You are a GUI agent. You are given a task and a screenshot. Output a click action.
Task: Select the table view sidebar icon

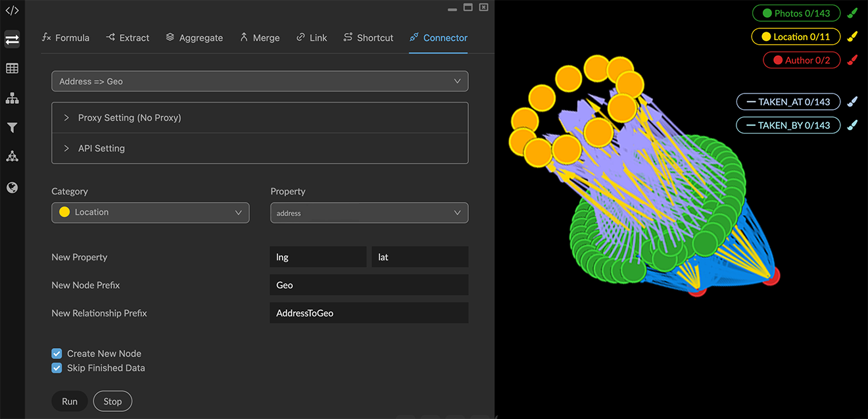pyautogui.click(x=12, y=68)
